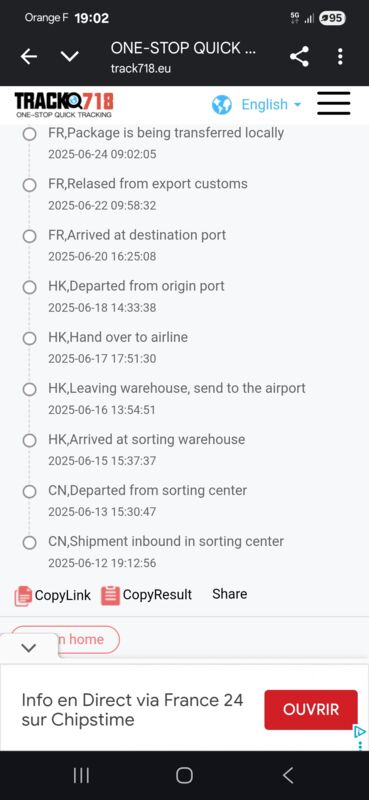This screenshot has width=369, height=800.
Task: Open the hamburger navigation menu
Action: [334, 104]
